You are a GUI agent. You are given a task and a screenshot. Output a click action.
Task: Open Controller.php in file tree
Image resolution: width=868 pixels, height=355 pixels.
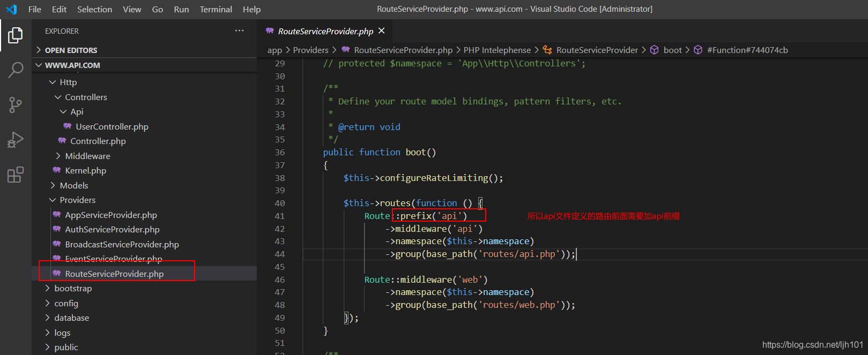(98, 141)
